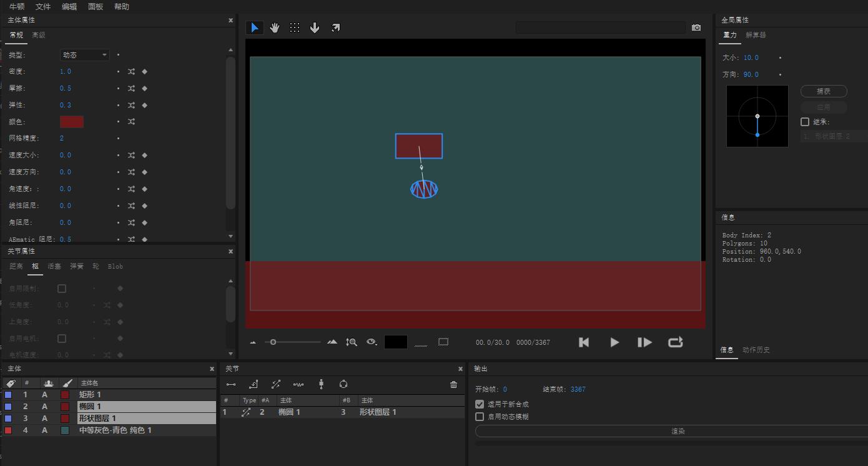Toggle loop playback
The width and height of the screenshot is (868, 466).
point(675,342)
